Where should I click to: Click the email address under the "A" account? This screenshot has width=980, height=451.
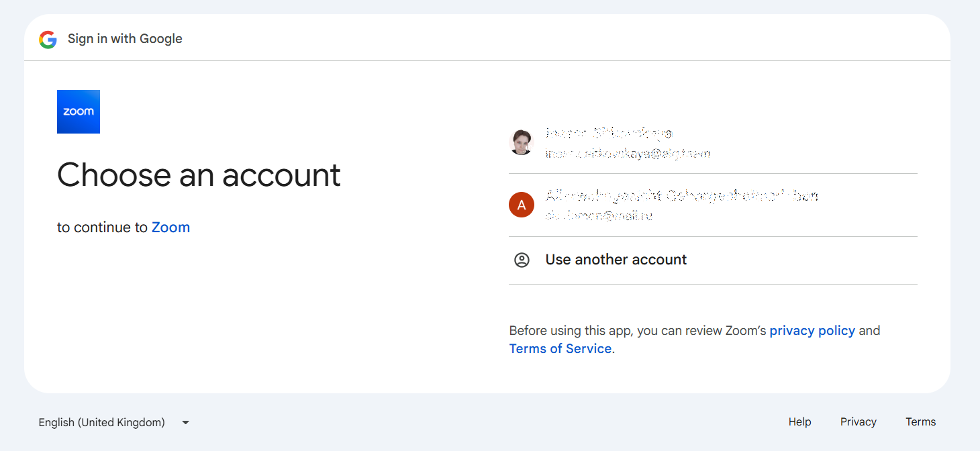coord(599,216)
